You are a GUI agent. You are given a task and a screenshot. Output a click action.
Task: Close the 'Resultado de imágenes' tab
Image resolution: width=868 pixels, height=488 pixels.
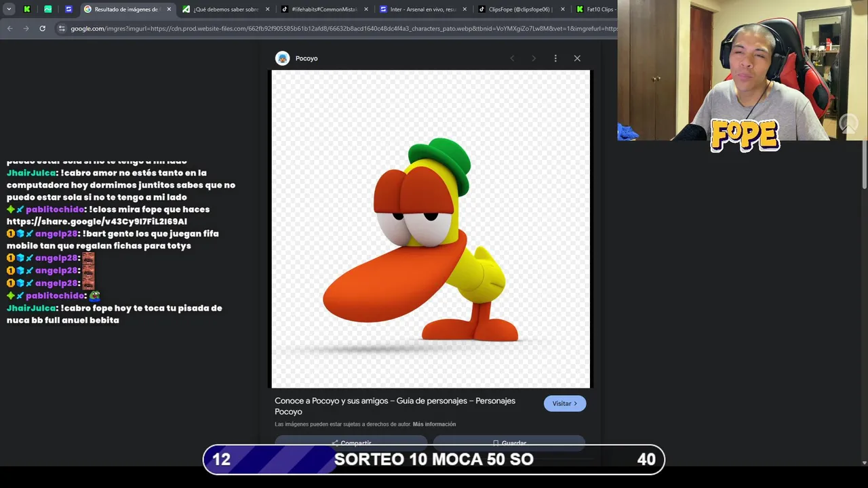[x=169, y=9]
